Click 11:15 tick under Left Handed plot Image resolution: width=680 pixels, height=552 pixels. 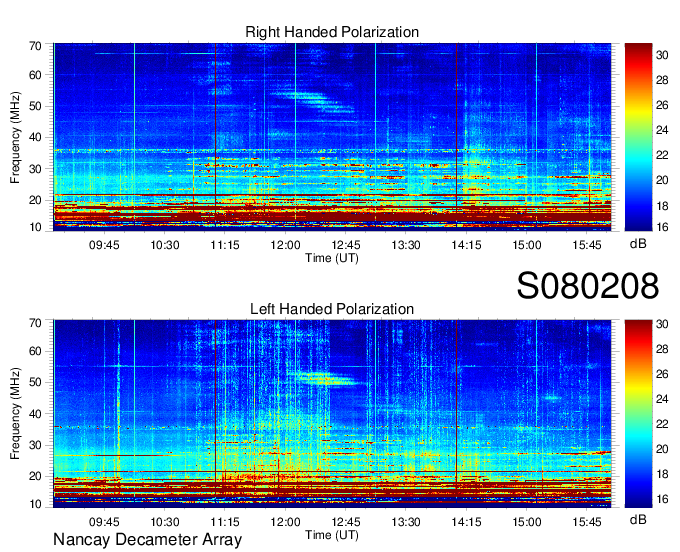click(x=225, y=522)
